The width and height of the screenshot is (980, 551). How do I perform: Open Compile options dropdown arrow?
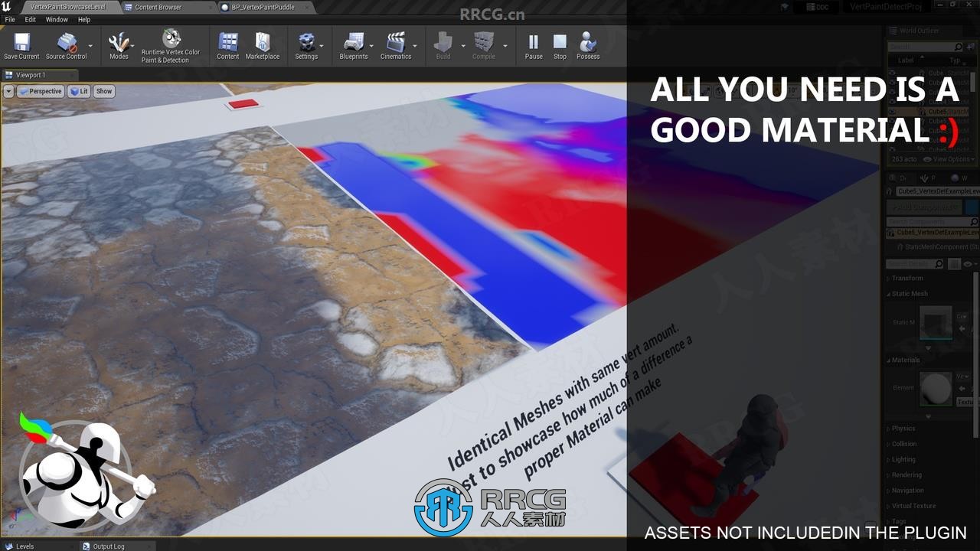click(505, 46)
